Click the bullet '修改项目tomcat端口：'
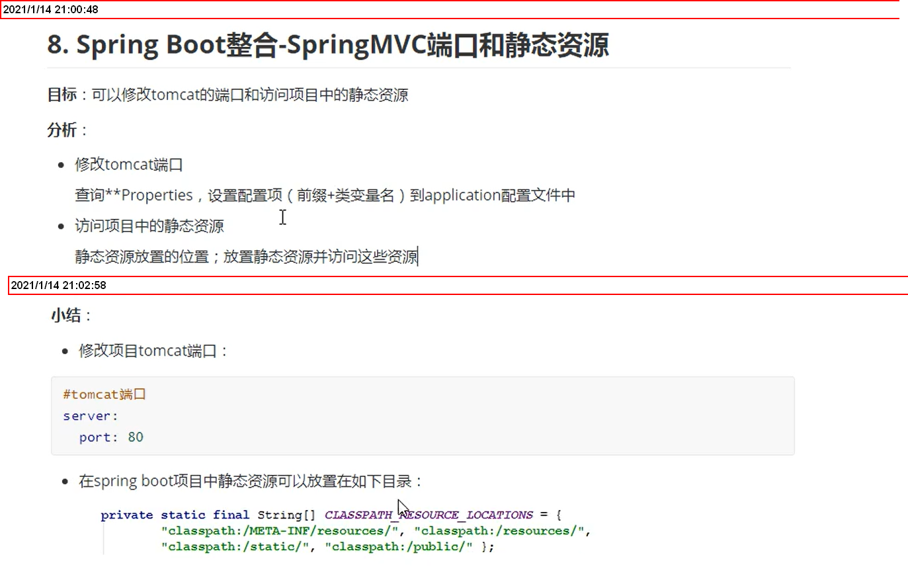Screen dimensions: 908x588 [x=153, y=351]
